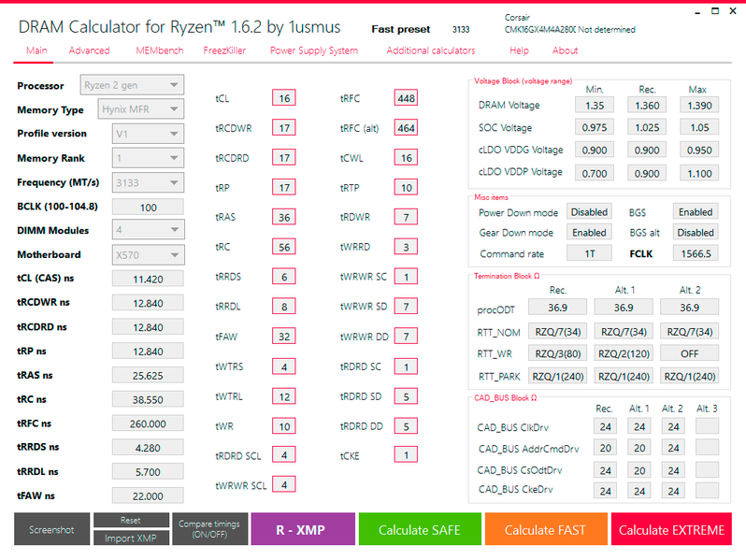Expand the Memory Type dropdown

pyautogui.click(x=141, y=109)
